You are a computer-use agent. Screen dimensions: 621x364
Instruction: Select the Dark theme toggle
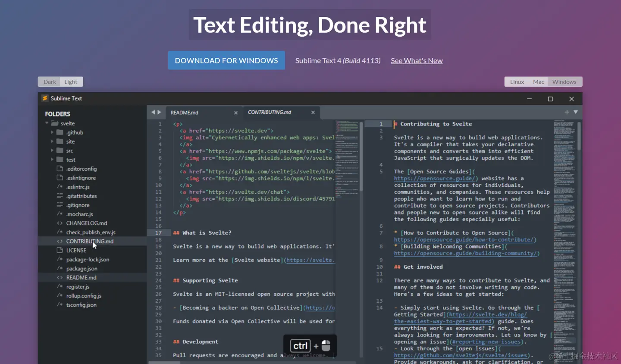(x=50, y=82)
